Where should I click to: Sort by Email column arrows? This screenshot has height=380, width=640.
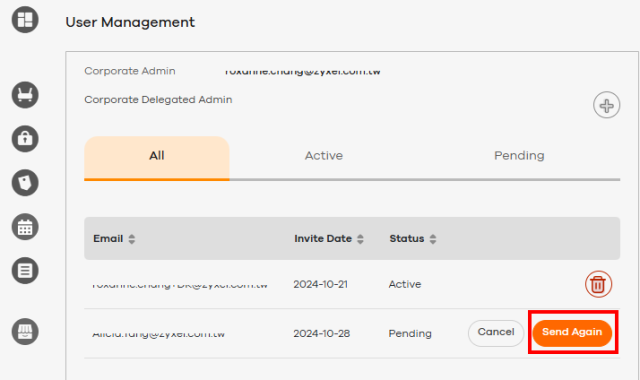[x=131, y=239]
